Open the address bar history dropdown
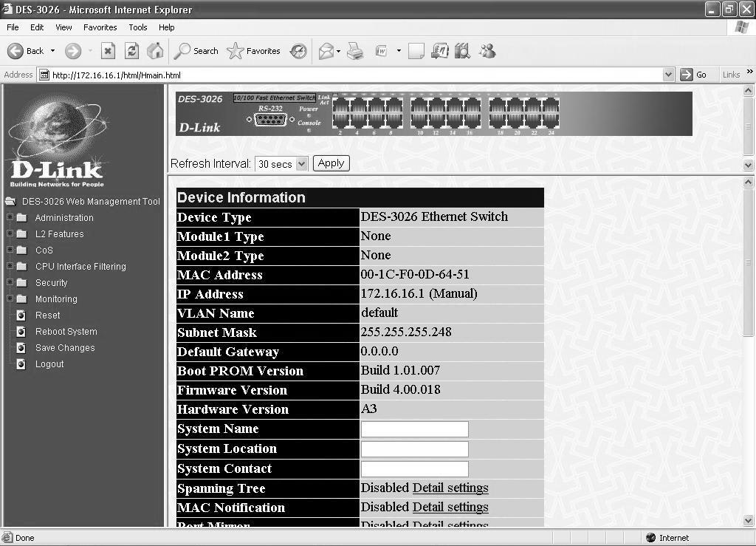Image resolution: width=756 pixels, height=546 pixels. (x=668, y=75)
